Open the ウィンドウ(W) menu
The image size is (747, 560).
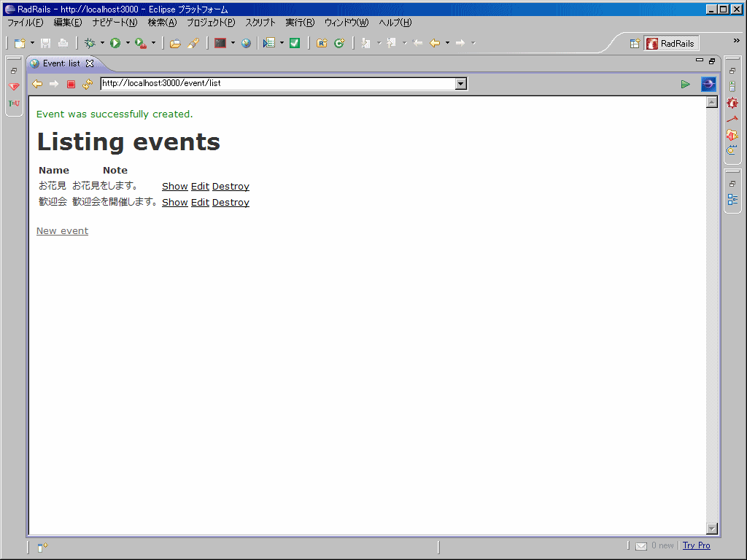[347, 23]
